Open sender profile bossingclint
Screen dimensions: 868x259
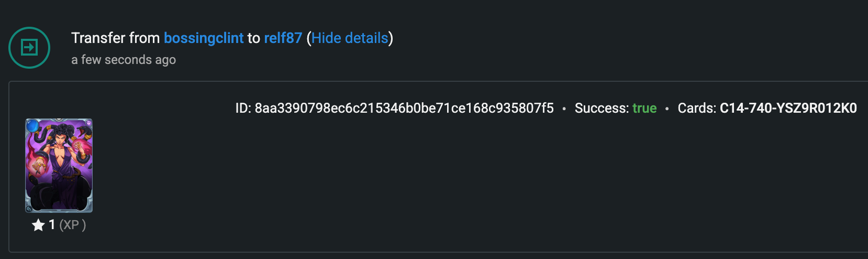click(204, 38)
